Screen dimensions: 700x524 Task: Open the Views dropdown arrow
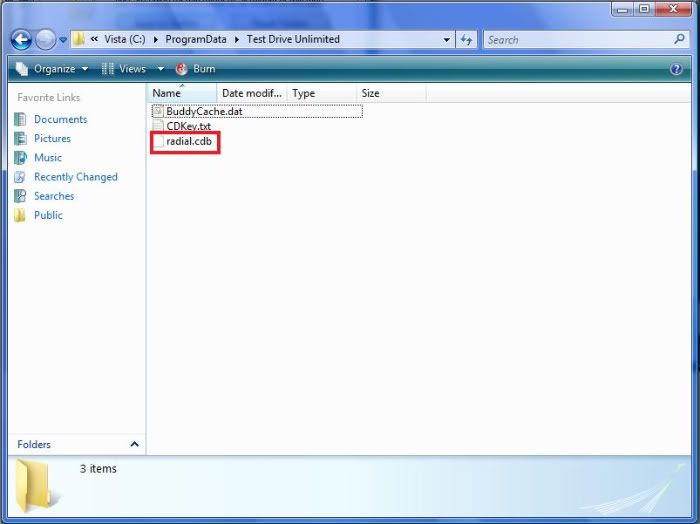[160, 69]
